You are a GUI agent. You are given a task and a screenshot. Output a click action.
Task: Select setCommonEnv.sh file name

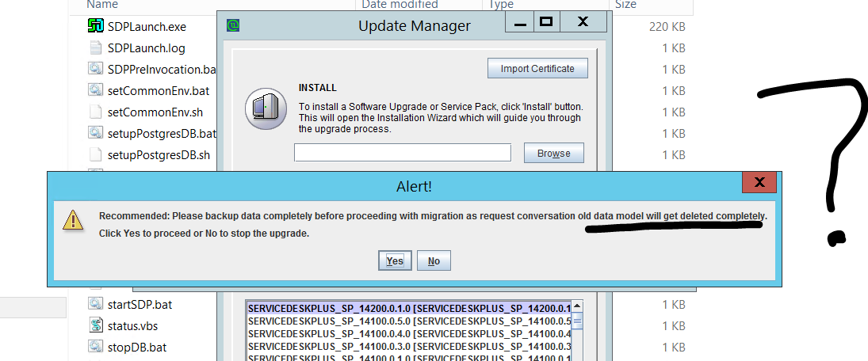tap(155, 112)
